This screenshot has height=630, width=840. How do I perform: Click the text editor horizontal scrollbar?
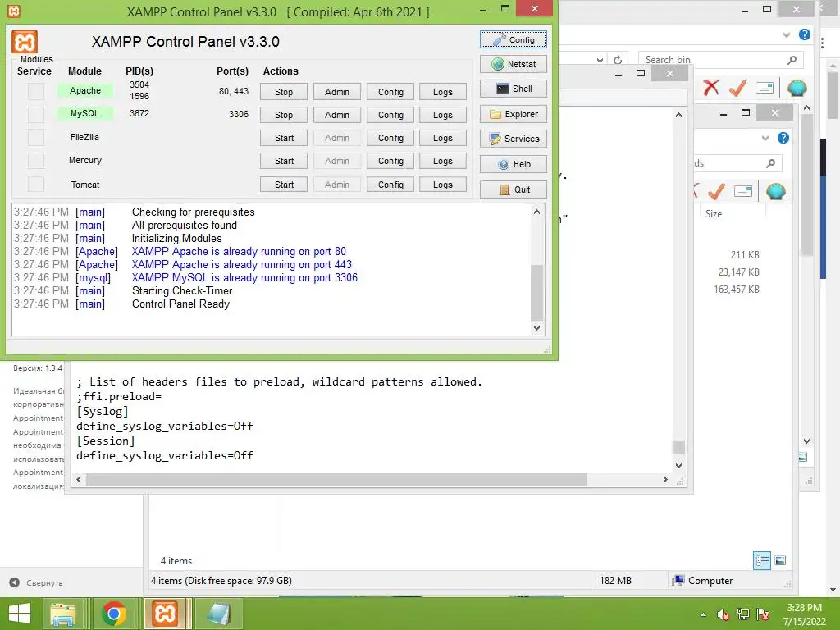pyautogui.click(x=336, y=479)
